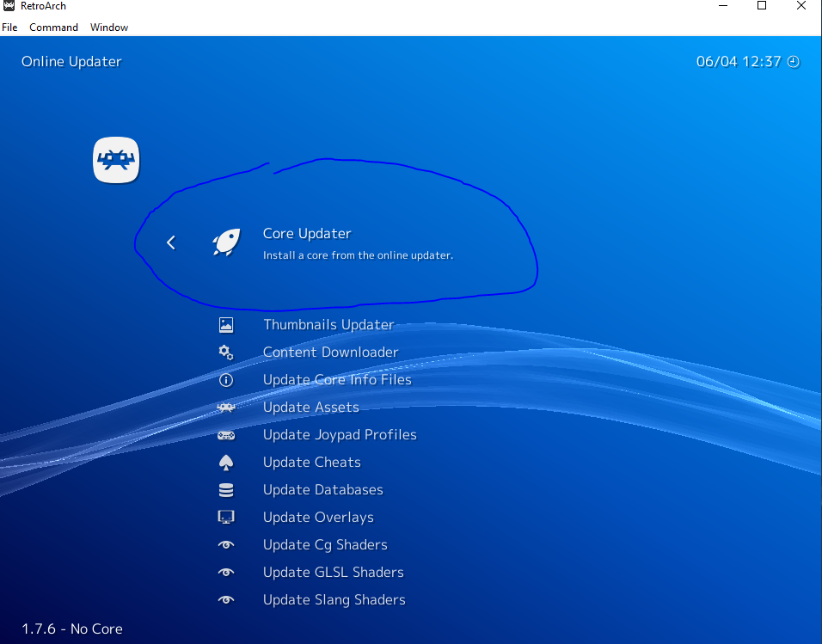Click 'Install a core from the online updater.' description
Screen dimensions: 822x644
[x=358, y=255]
